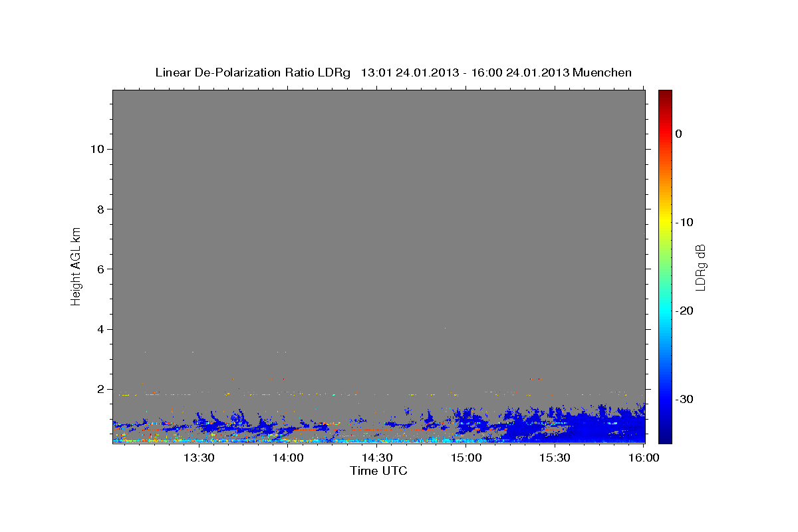Click the 14:00 time axis tick label
798x532 pixels.
[x=288, y=458]
